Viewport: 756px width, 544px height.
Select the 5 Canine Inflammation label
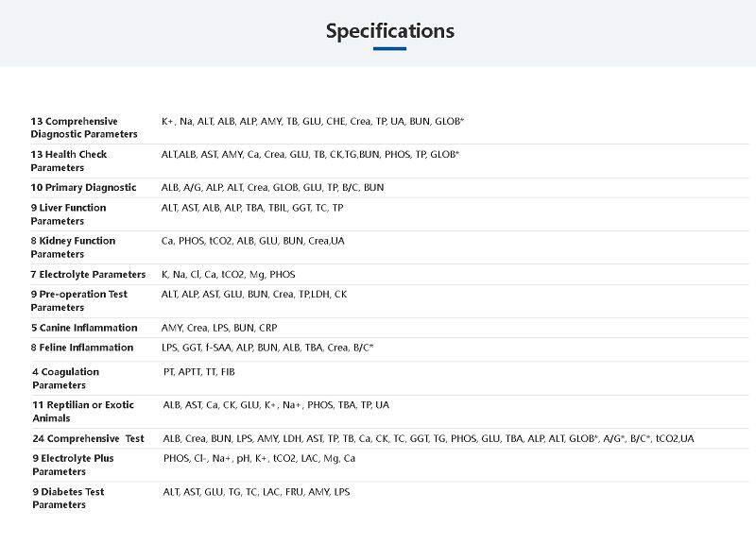83,328
